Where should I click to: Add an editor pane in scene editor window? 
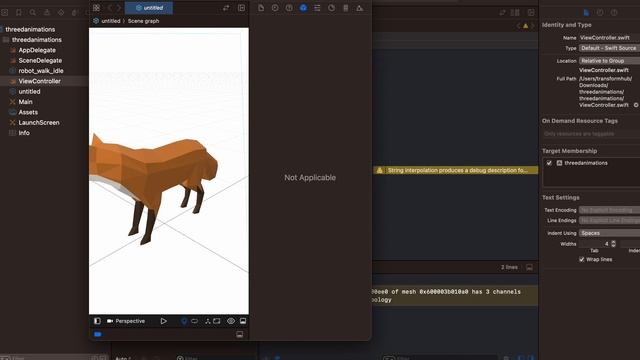(241, 8)
